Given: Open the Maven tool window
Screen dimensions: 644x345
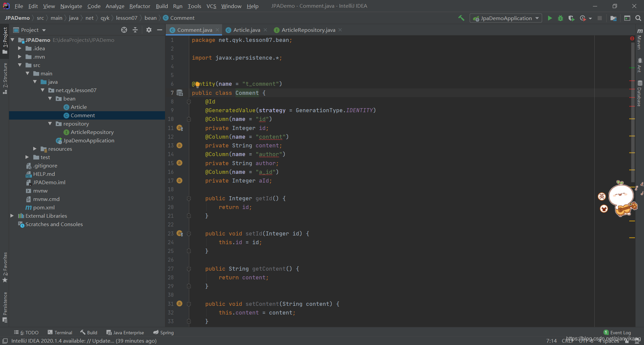Looking at the screenshot, I should (640, 39).
